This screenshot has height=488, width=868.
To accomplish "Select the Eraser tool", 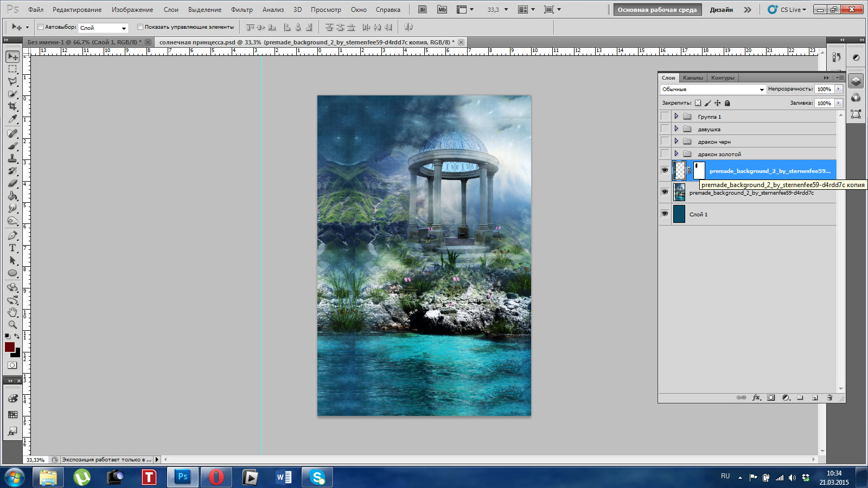I will tap(12, 183).
